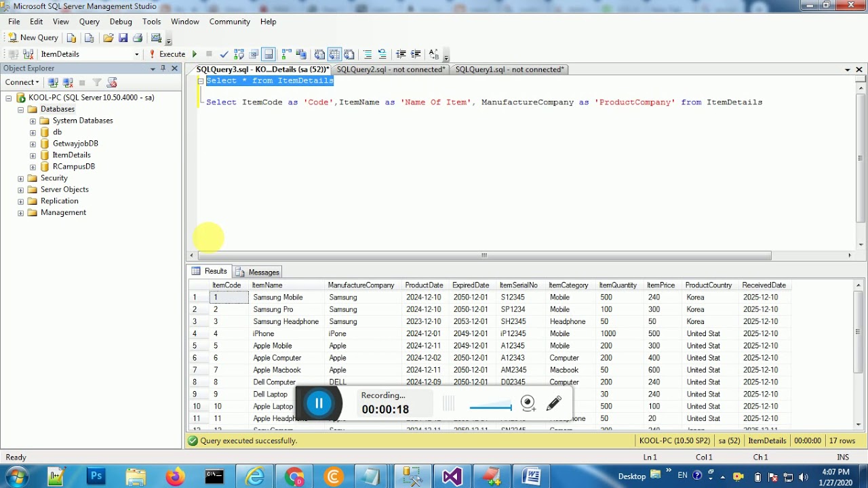
Task: Click the recorder webcam icon
Action: pyautogui.click(x=528, y=403)
